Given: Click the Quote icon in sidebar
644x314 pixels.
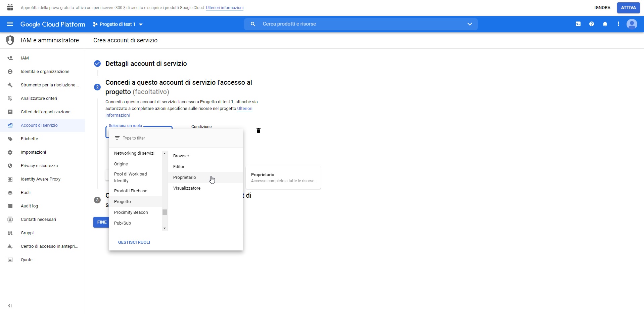Looking at the screenshot, I should click(10, 260).
